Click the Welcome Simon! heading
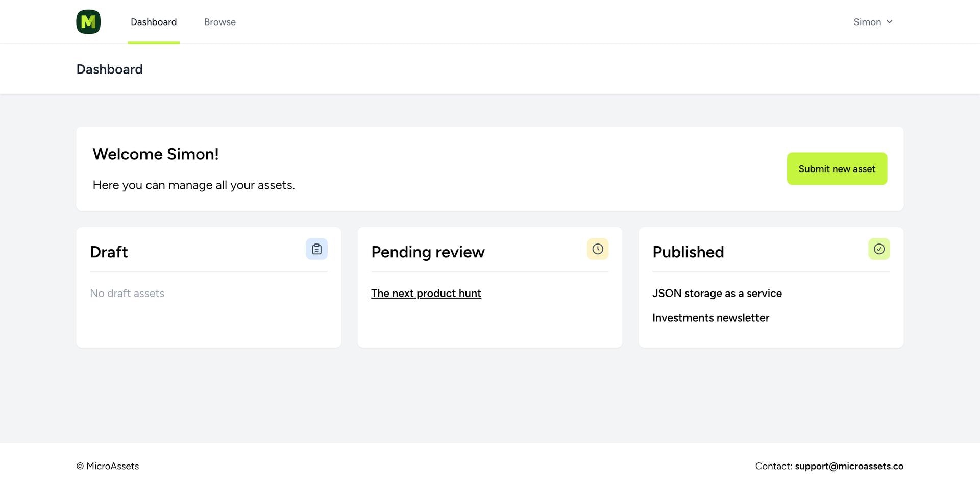The height and width of the screenshot is (489, 980). (156, 154)
